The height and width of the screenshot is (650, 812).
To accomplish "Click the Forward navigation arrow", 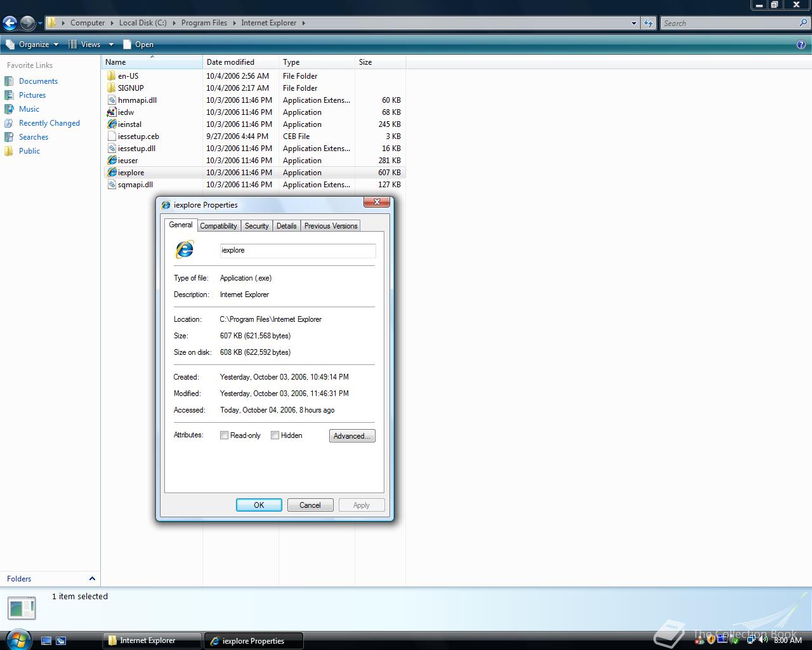I will click(x=27, y=23).
